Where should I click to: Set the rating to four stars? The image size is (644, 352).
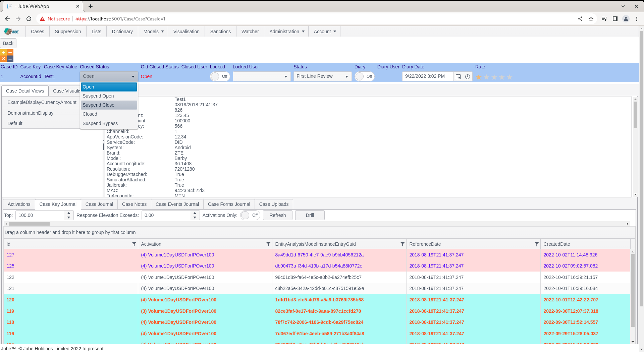click(502, 77)
